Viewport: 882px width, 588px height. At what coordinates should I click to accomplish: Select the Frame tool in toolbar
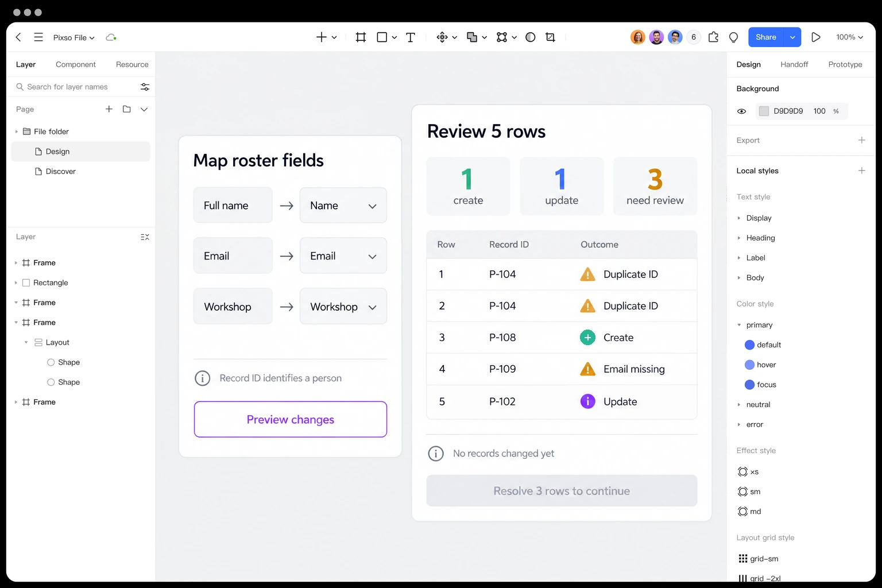pos(361,37)
